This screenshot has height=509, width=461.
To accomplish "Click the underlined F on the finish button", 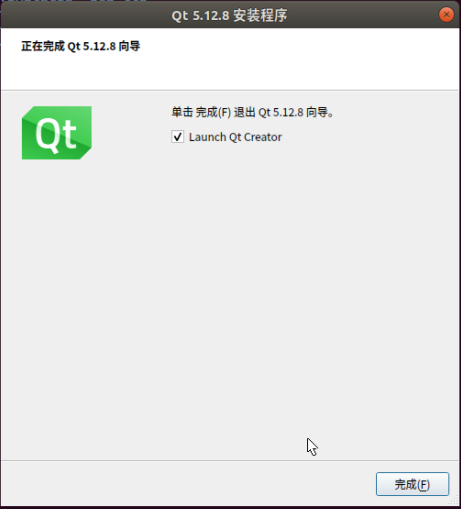I will (423, 485).
